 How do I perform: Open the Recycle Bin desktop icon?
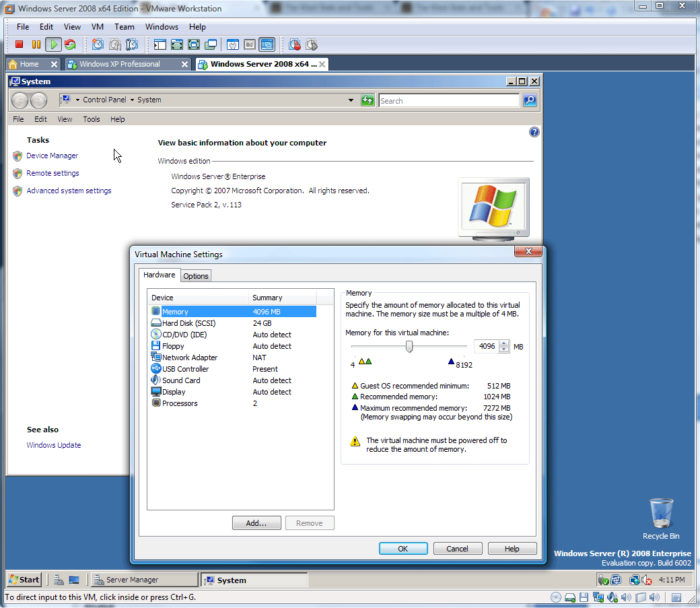click(661, 519)
